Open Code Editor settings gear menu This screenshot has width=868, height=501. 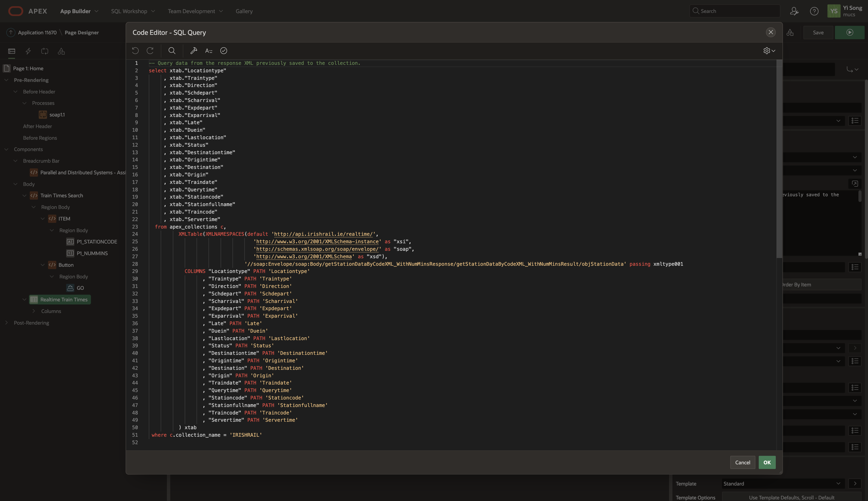[769, 51]
